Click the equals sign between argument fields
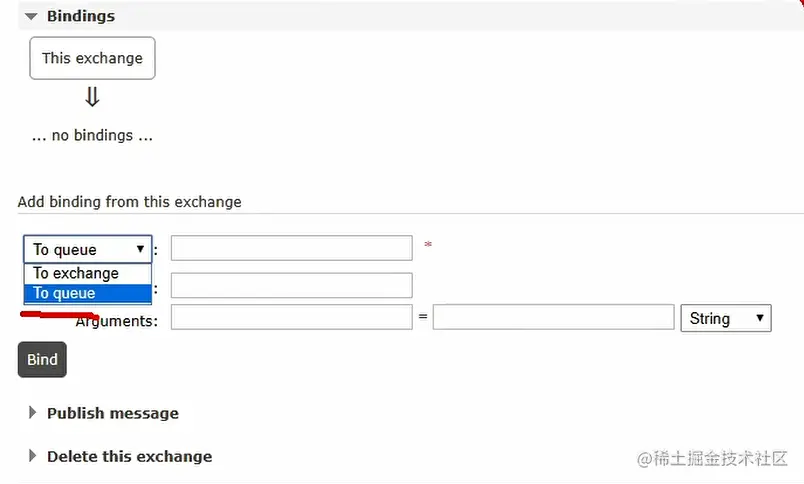 click(x=423, y=318)
